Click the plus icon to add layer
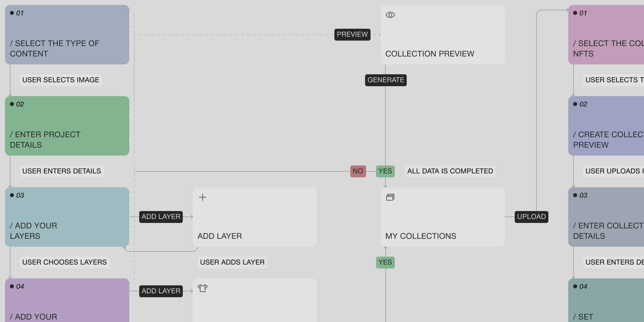This screenshot has height=322, width=644. coord(203,197)
